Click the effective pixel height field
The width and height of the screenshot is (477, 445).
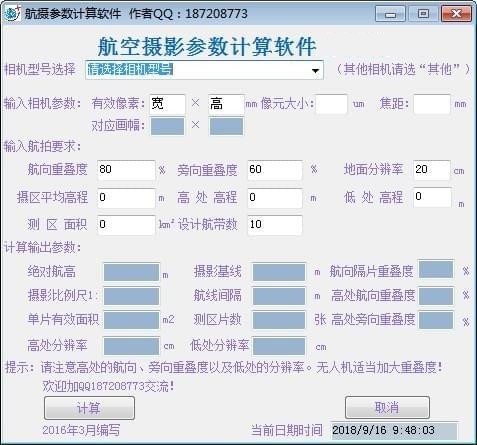(x=226, y=104)
